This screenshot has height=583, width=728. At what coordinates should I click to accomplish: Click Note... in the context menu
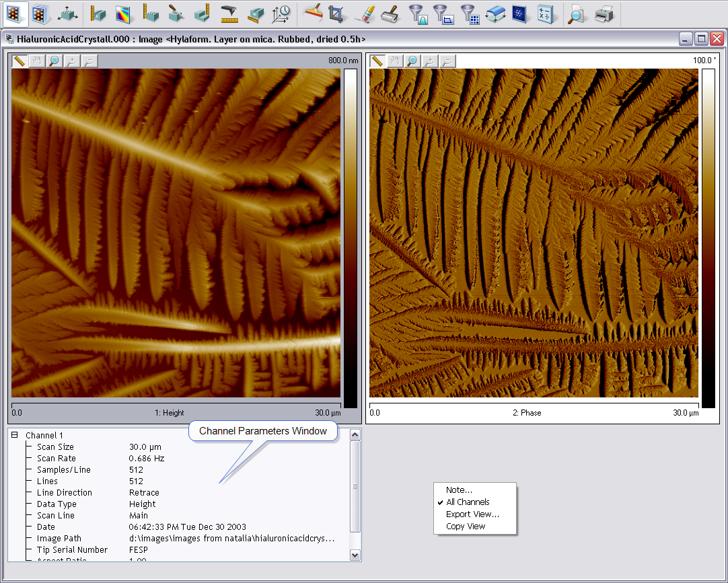pyautogui.click(x=459, y=490)
